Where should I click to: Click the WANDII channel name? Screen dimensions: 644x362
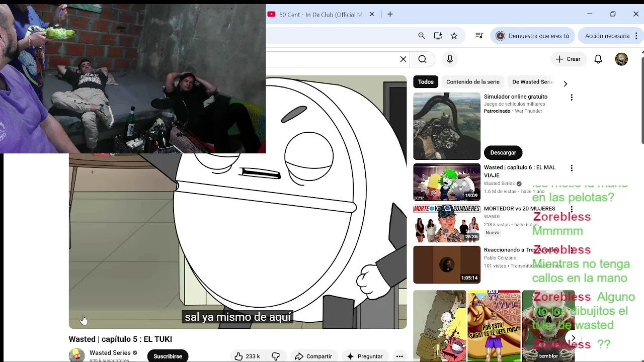click(x=493, y=217)
